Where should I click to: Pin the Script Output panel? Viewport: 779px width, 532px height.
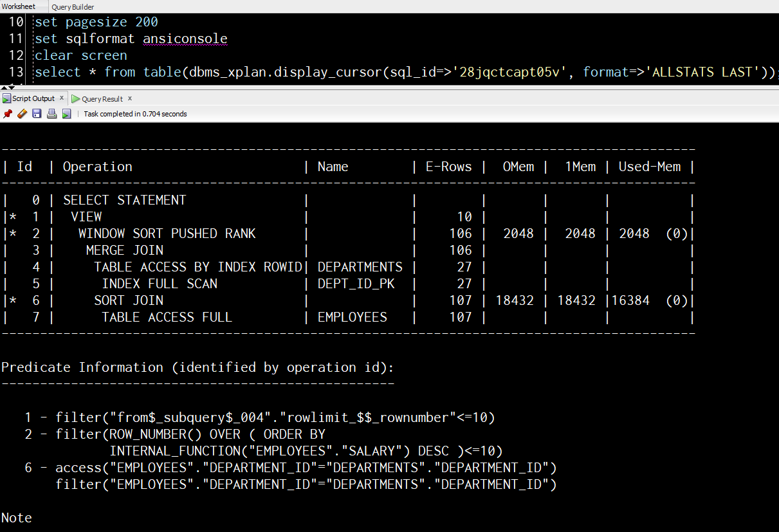pyautogui.click(x=8, y=114)
